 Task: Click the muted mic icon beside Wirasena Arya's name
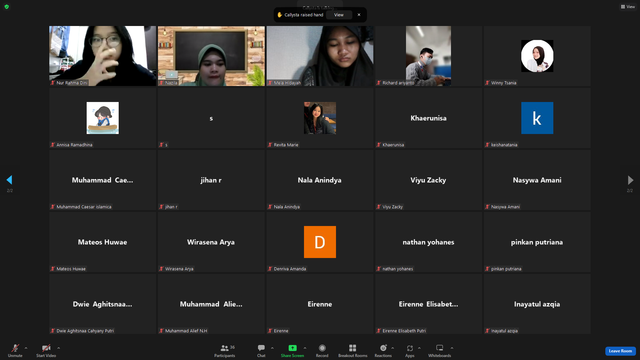[161, 269]
